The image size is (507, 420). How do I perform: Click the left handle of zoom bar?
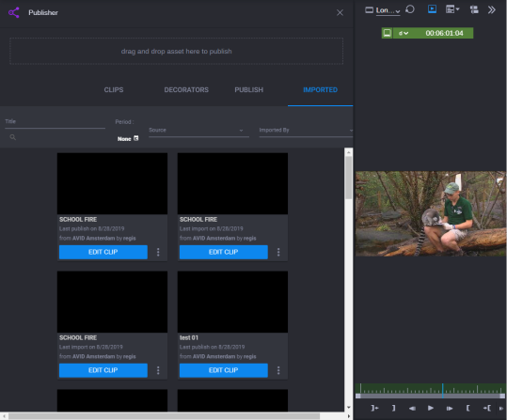[358, 396]
